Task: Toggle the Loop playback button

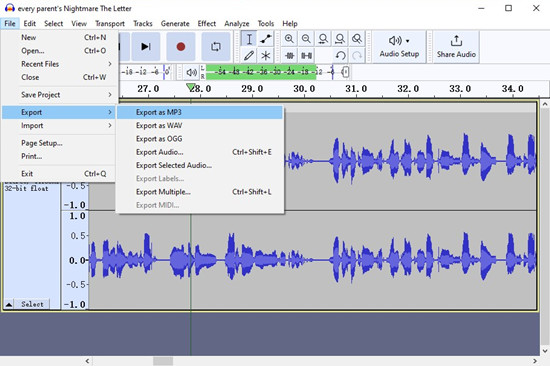Action: click(216, 47)
